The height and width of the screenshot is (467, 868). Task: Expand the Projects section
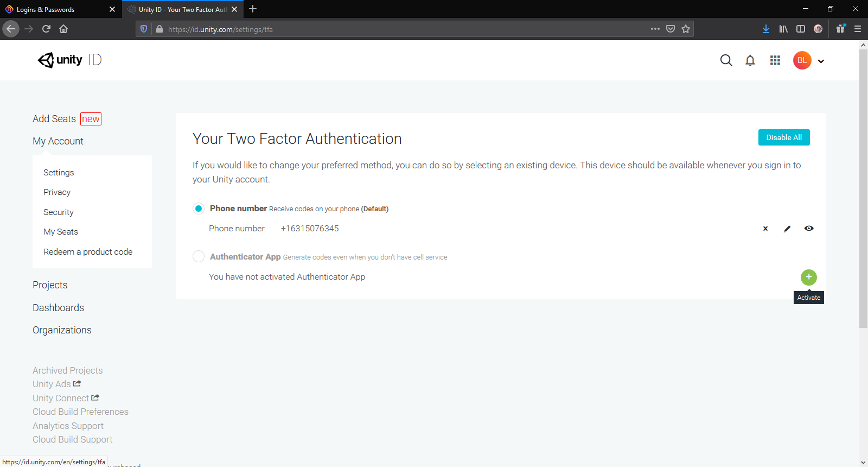click(50, 285)
